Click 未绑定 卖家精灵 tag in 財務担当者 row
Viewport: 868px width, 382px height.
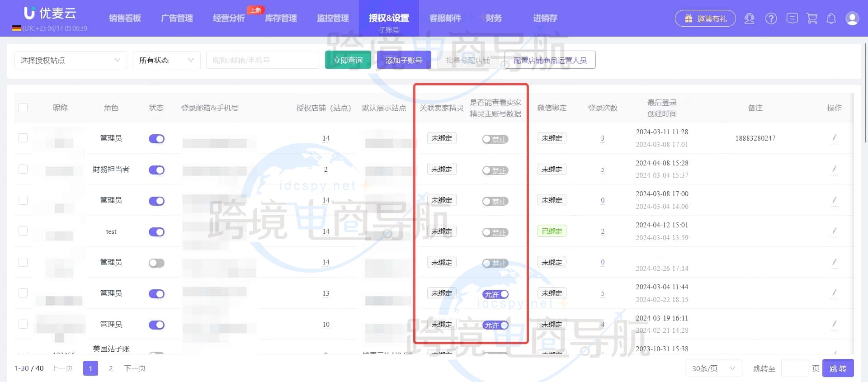point(441,169)
